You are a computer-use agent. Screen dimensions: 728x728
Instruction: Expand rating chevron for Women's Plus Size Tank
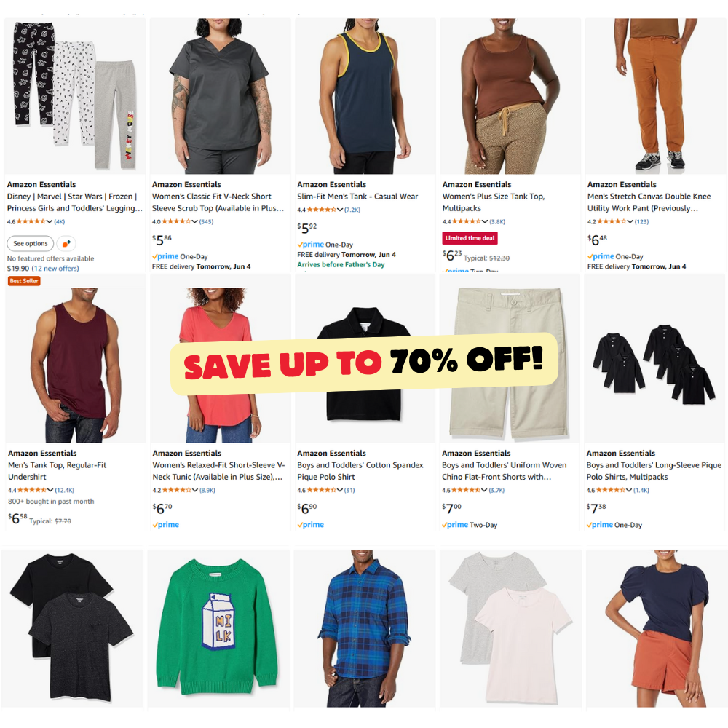485,221
